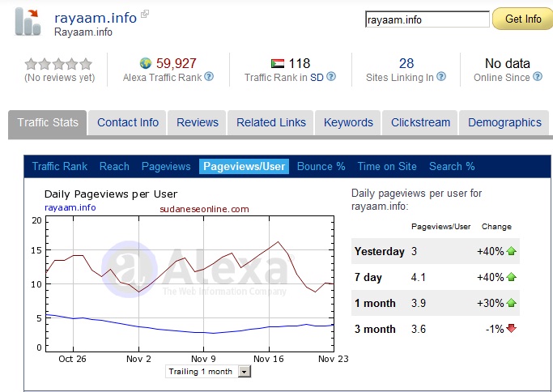Image resolution: width=553 pixels, height=392 pixels.
Task: Click rayaam.info chart legend link
Action: point(70,207)
